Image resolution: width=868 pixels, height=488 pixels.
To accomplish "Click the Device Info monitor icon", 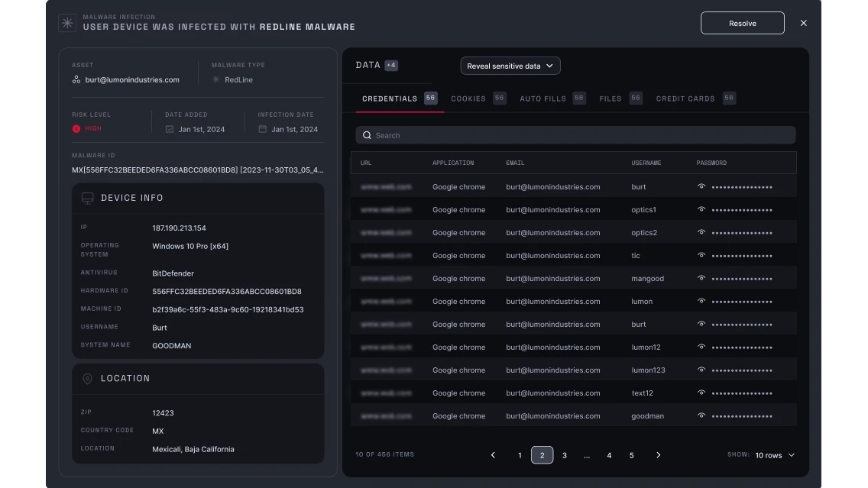I will [88, 199].
